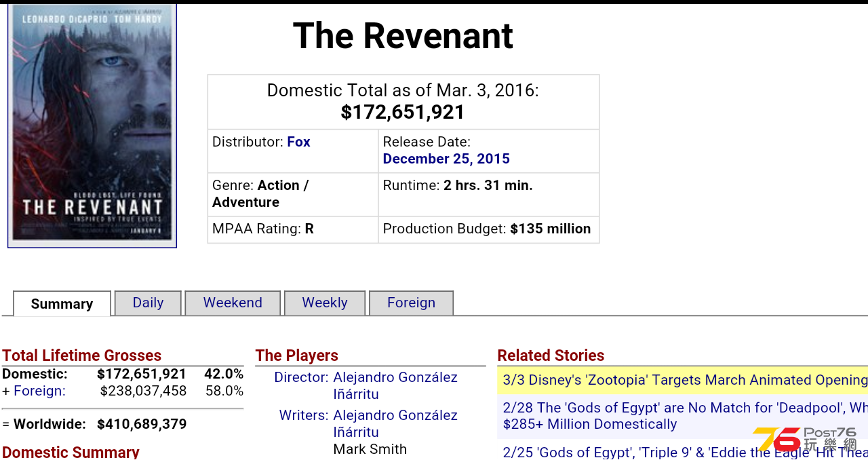Switch to the Daily tab
The height and width of the screenshot is (460, 868).
[x=148, y=303]
